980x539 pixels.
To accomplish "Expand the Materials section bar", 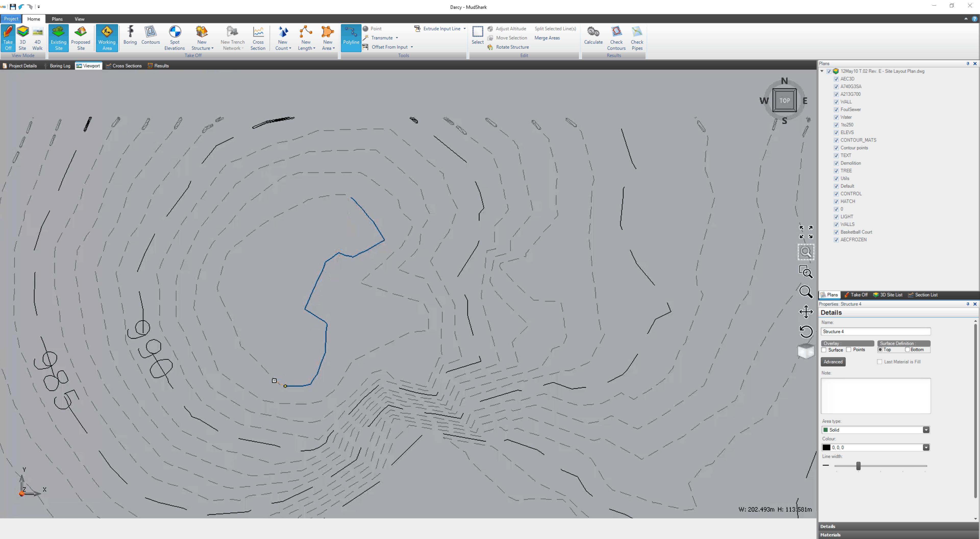I will 899,535.
